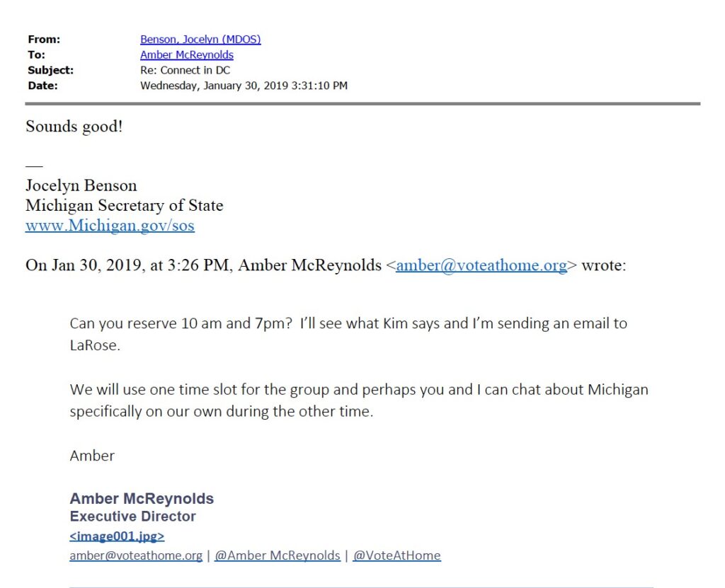The image size is (725, 588).
Task: Click the "Michigan Secretary of State" line
Action: pos(124,206)
